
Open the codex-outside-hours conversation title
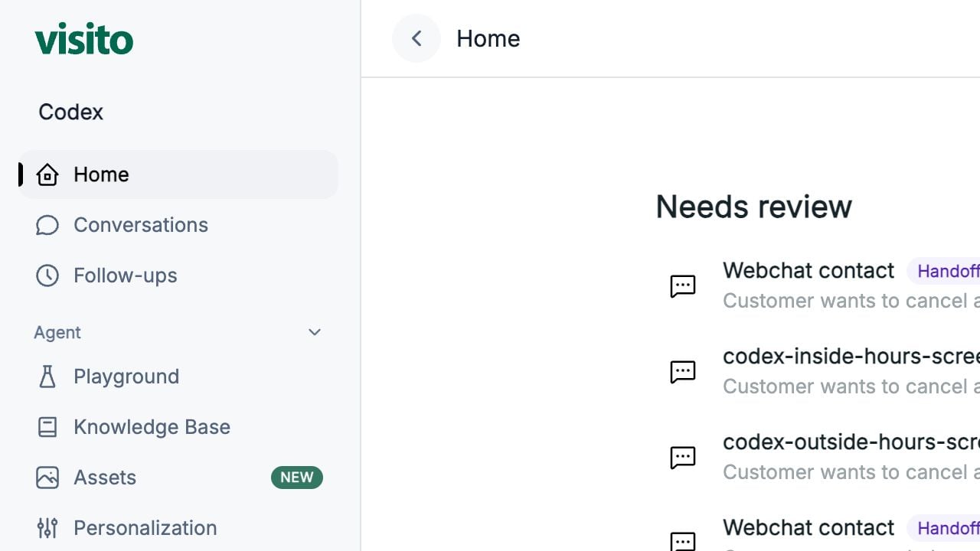(851, 442)
